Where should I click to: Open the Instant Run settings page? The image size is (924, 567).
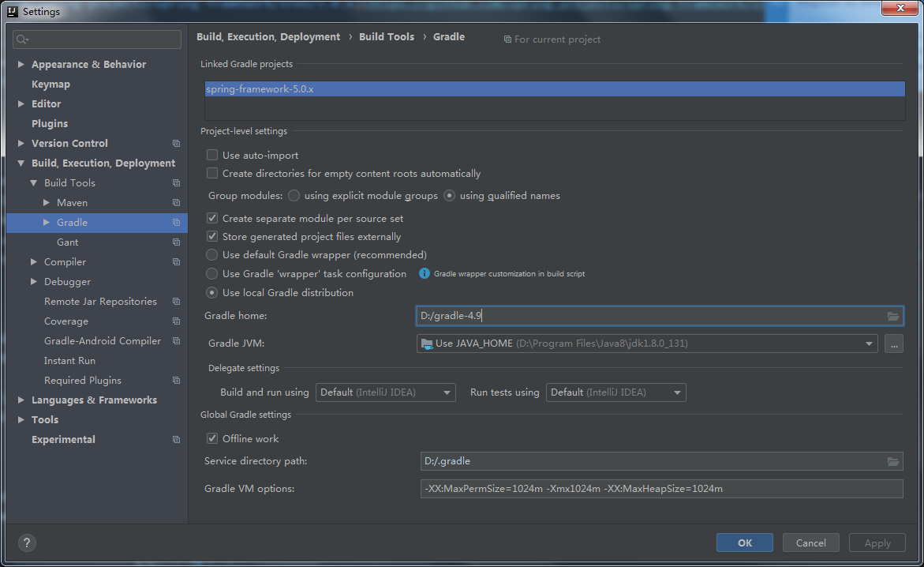pyautogui.click(x=69, y=361)
